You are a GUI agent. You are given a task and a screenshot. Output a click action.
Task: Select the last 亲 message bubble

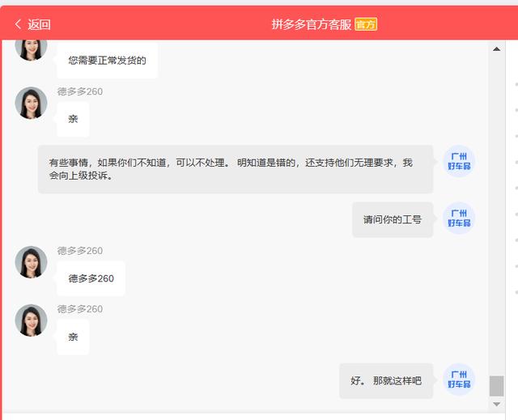[73, 337]
